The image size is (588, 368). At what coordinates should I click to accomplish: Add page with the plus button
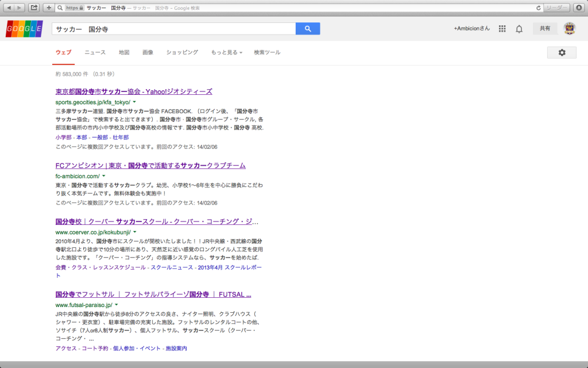(49, 7)
